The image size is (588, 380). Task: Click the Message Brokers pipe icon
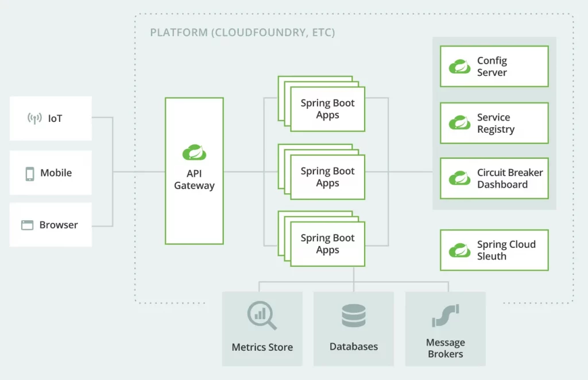(x=445, y=316)
